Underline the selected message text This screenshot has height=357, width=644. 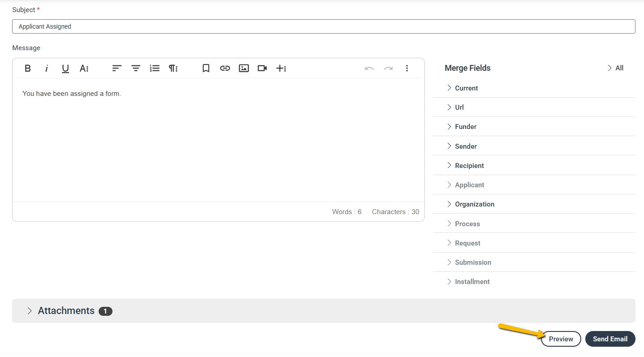pyautogui.click(x=65, y=68)
